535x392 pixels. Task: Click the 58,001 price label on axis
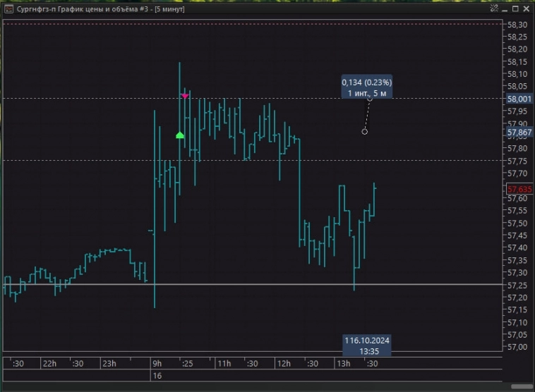tap(519, 99)
